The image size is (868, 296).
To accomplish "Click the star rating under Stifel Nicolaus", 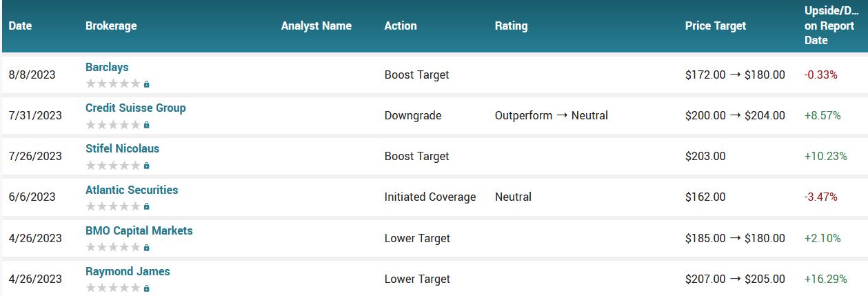I will (113, 166).
